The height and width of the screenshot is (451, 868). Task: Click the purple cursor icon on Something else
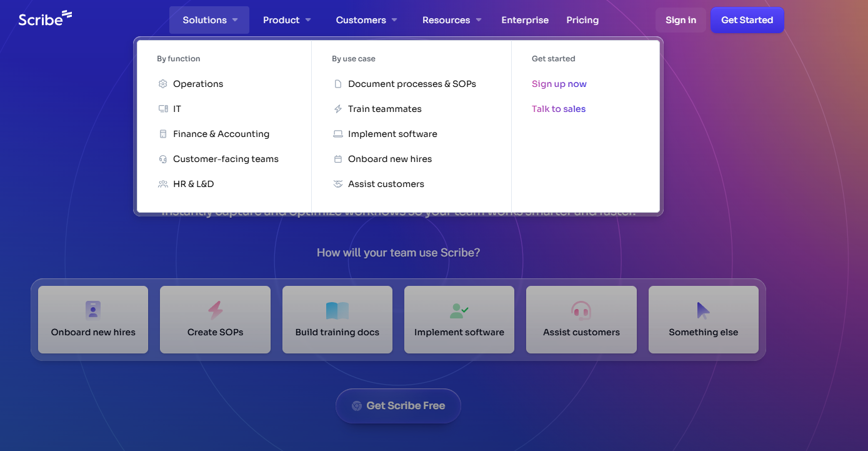click(704, 310)
